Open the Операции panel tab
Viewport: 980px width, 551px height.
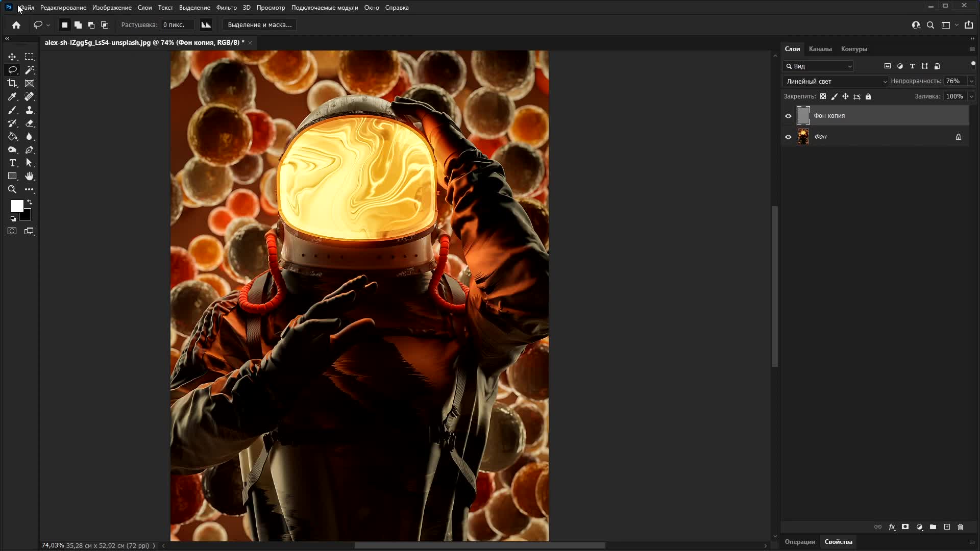pos(800,542)
